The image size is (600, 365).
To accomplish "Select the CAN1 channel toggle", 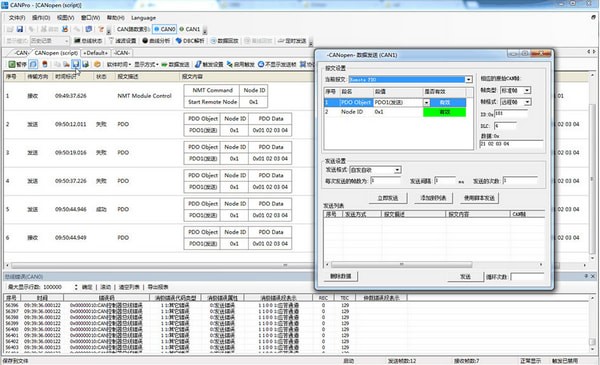I will click(x=190, y=29).
